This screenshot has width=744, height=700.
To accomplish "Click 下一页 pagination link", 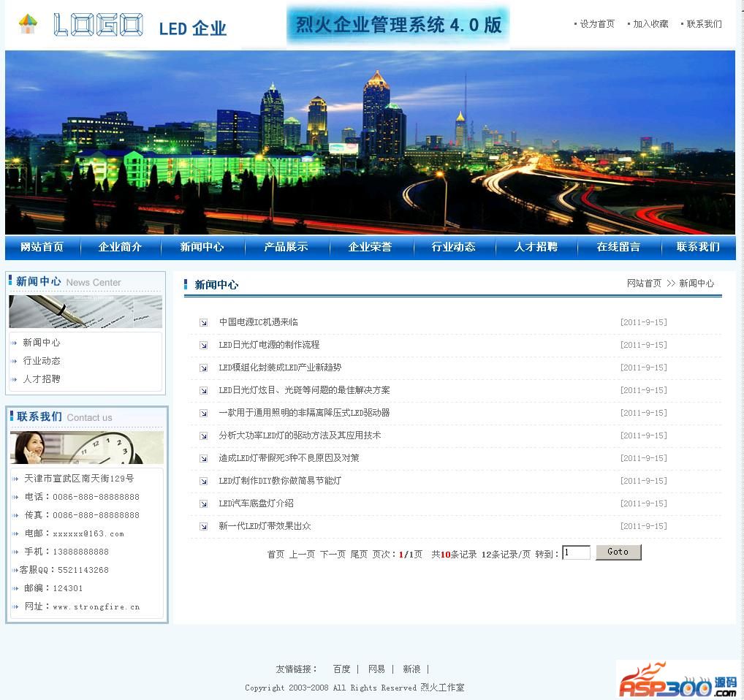I will click(333, 555).
